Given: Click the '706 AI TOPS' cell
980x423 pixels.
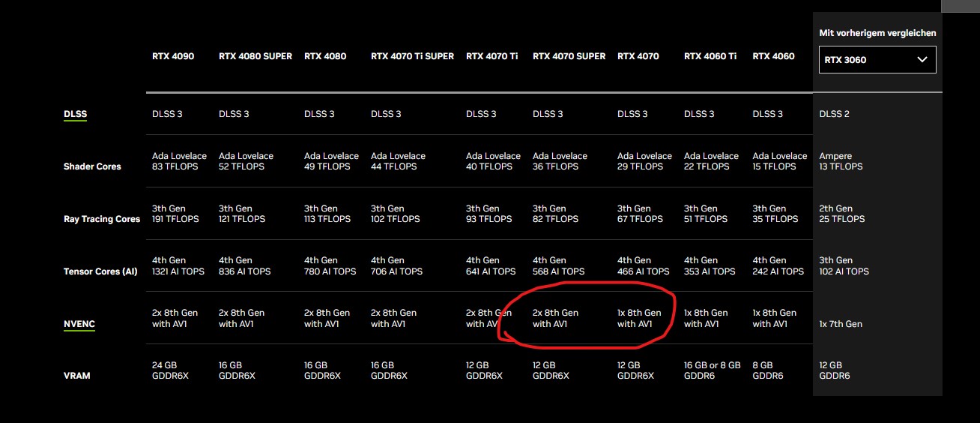Looking at the screenshot, I should [397, 266].
